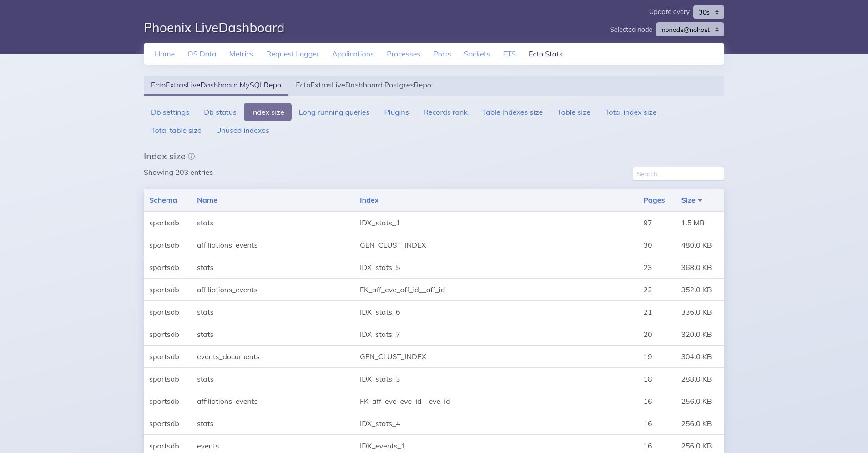
Task: Open the Metrics page
Action: [241, 54]
